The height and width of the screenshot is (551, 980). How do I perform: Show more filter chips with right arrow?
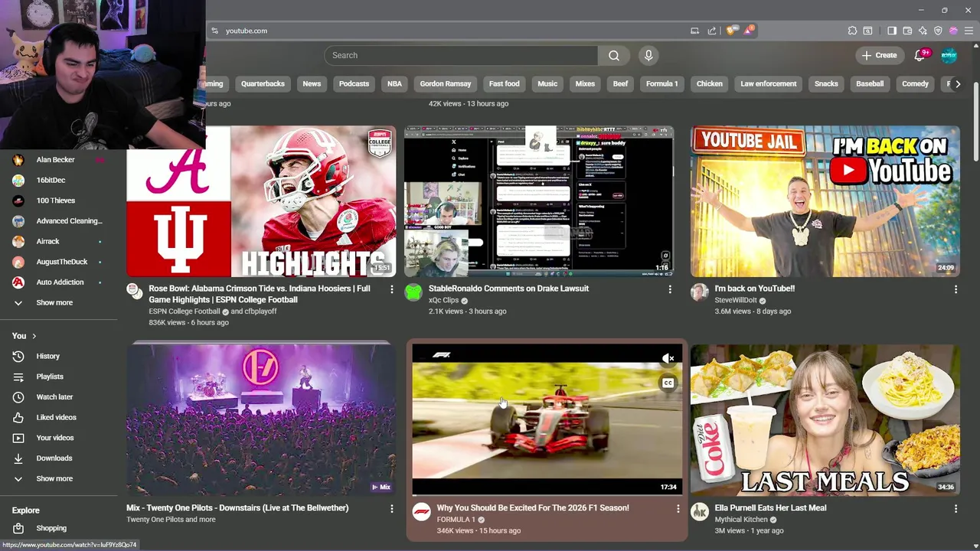pos(958,84)
